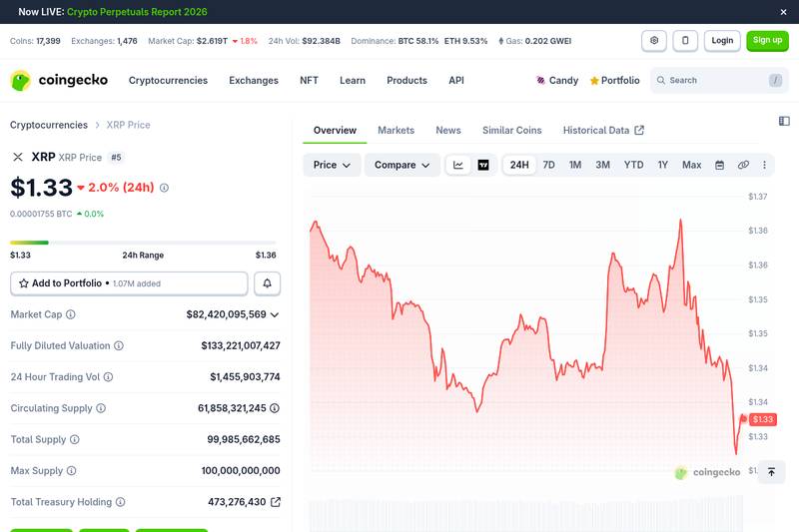Switch to the Similar Coins tab

coord(512,131)
